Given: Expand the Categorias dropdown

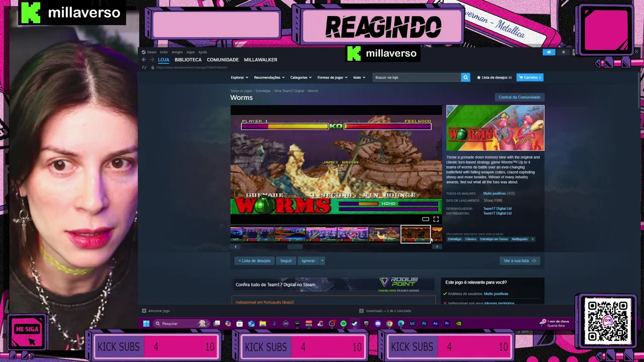Looking at the screenshot, I should coord(301,77).
